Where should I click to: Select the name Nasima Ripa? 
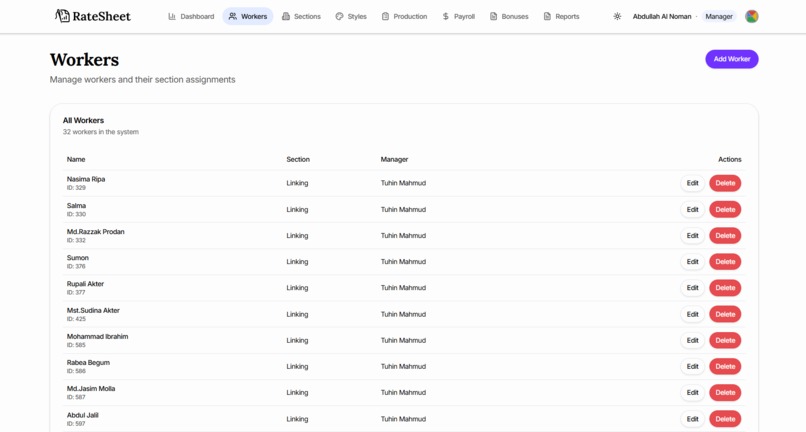(x=86, y=179)
